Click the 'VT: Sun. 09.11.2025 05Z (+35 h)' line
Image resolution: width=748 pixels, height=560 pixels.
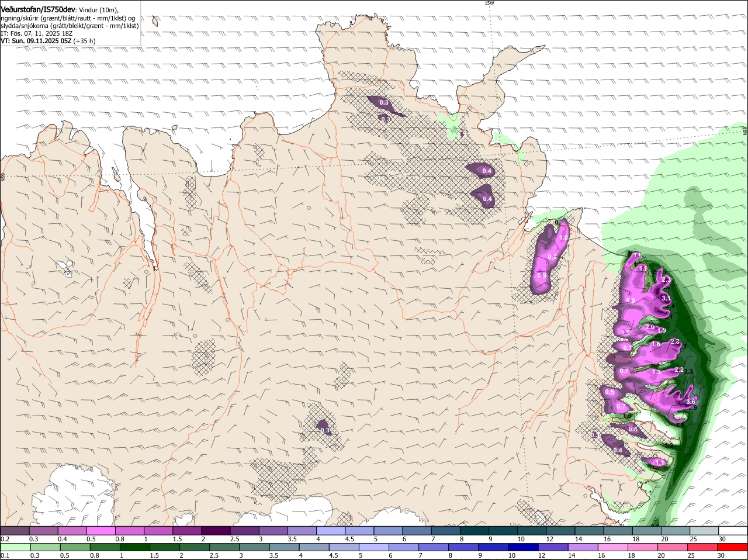click(x=48, y=41)
